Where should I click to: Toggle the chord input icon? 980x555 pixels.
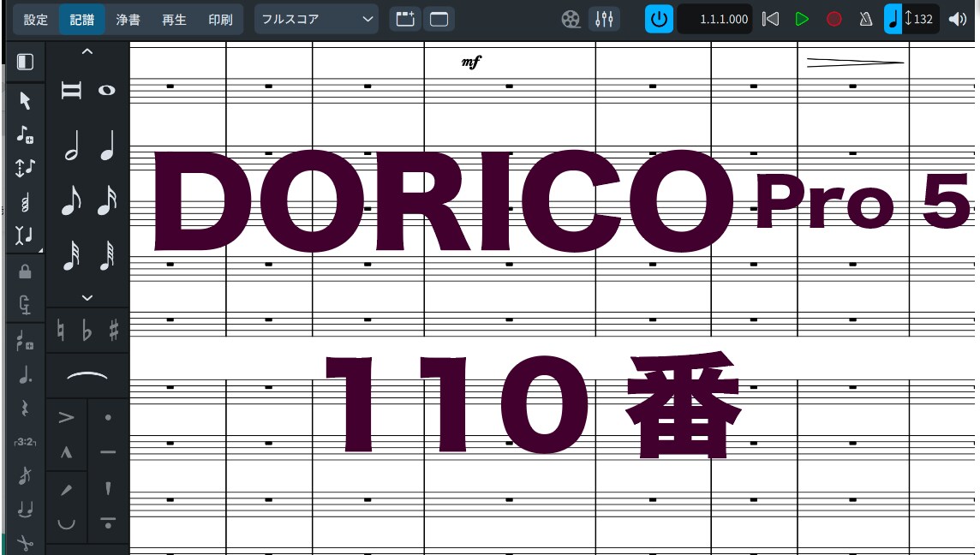[x=25, y=202]
